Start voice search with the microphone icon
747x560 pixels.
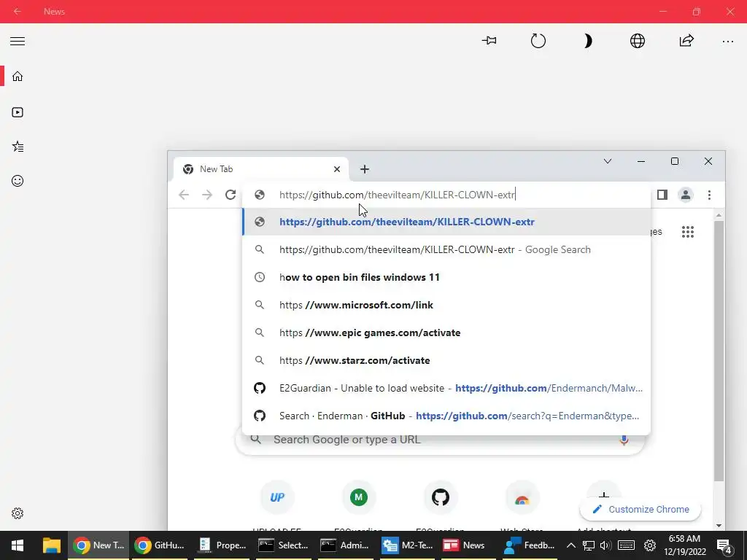[624, 440]
